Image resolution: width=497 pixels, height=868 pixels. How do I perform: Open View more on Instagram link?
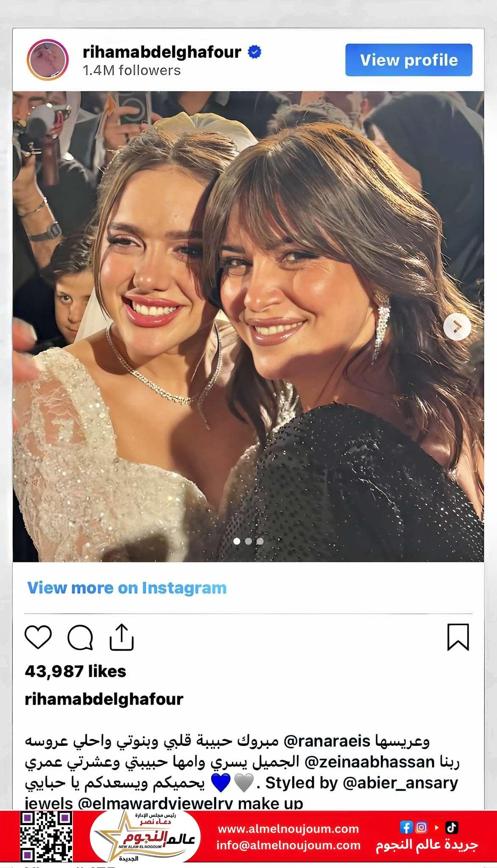click(x=127, y=588)
